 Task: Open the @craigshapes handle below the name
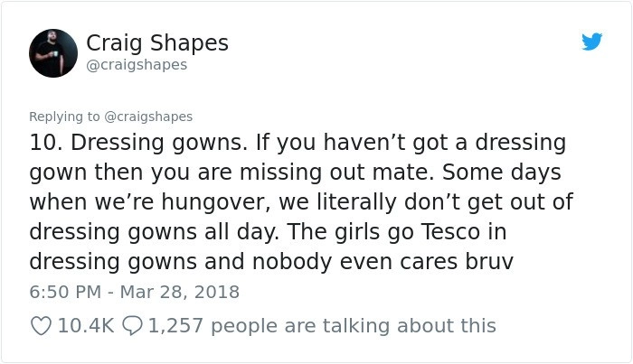[137, 65]
